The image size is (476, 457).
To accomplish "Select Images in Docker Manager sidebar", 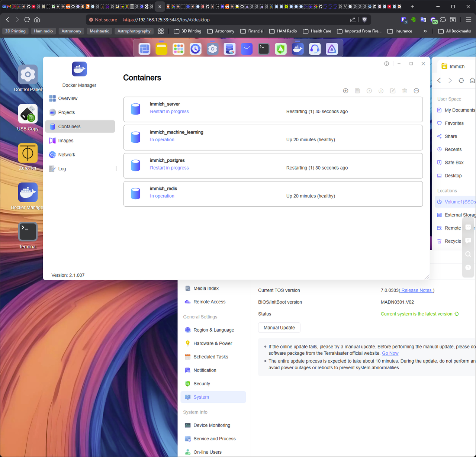I will click(80, 141).
